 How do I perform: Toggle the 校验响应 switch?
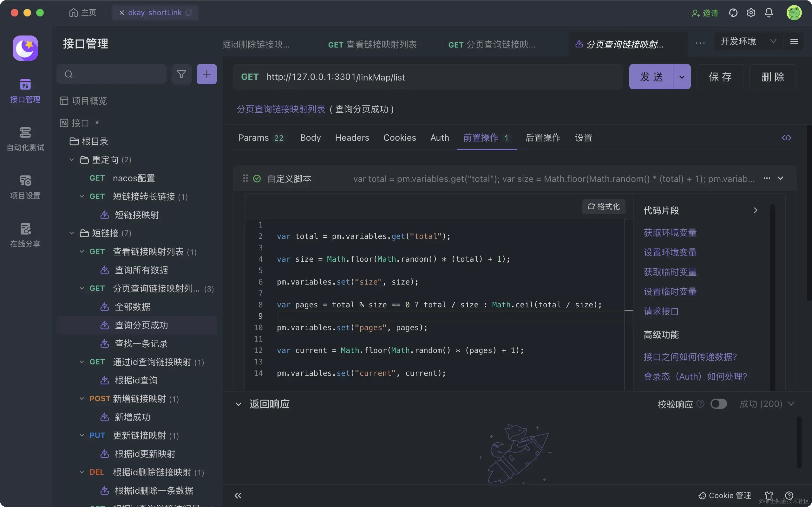click(x=719, y=404)
